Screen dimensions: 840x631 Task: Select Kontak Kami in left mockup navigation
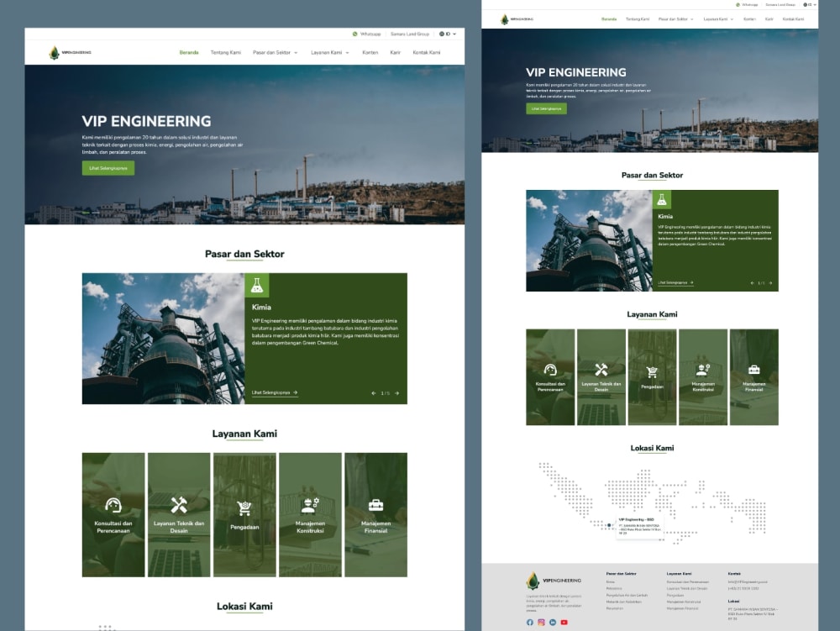coord(427,52)
